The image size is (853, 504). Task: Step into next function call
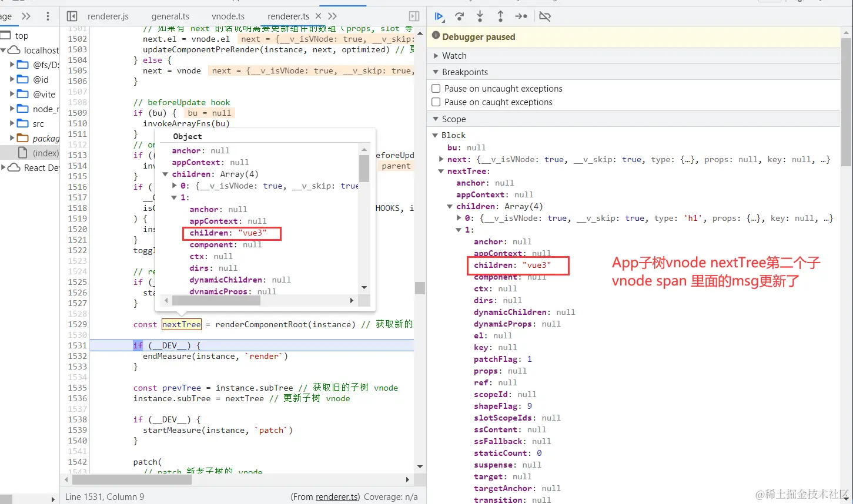coord(480,16)
